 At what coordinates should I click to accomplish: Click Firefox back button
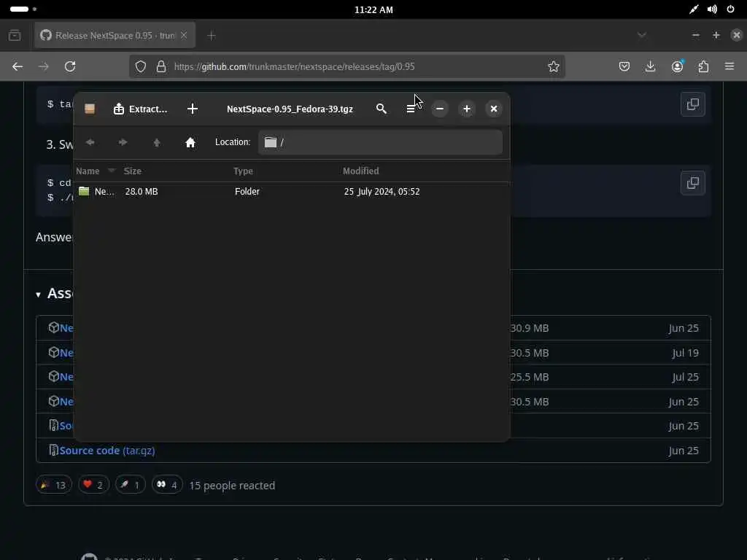tap(18, 66)
